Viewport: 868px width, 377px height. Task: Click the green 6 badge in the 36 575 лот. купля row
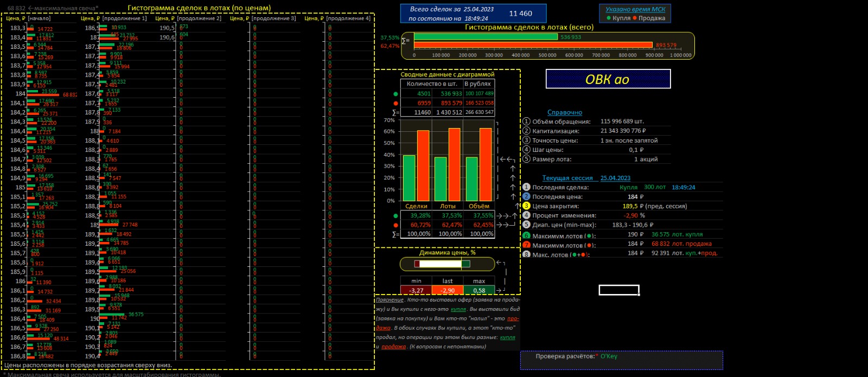[x=526, y=235]
